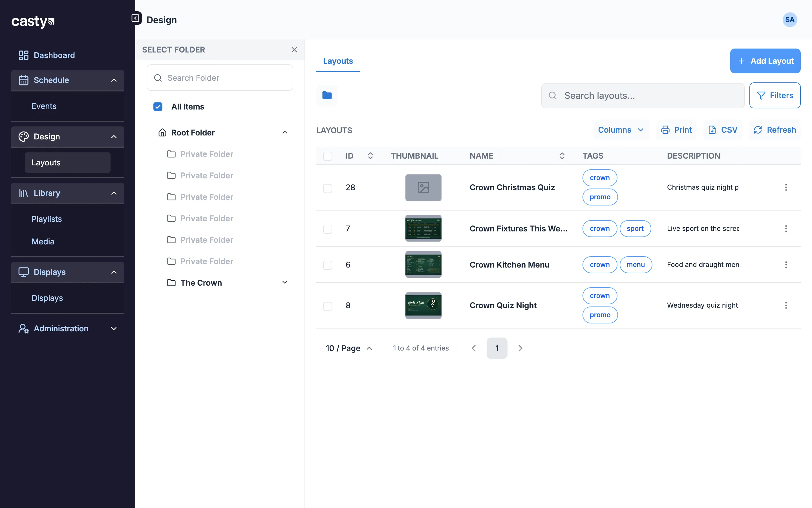Sort layouts by ID column
The width and height of the screenshot is (812, 508).
coord(370,156)
